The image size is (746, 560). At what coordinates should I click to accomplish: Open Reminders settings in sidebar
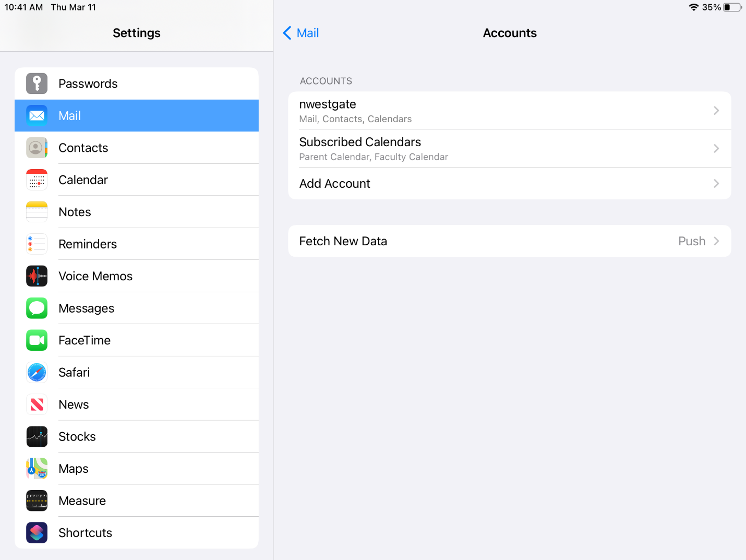[x=137, y=244]
